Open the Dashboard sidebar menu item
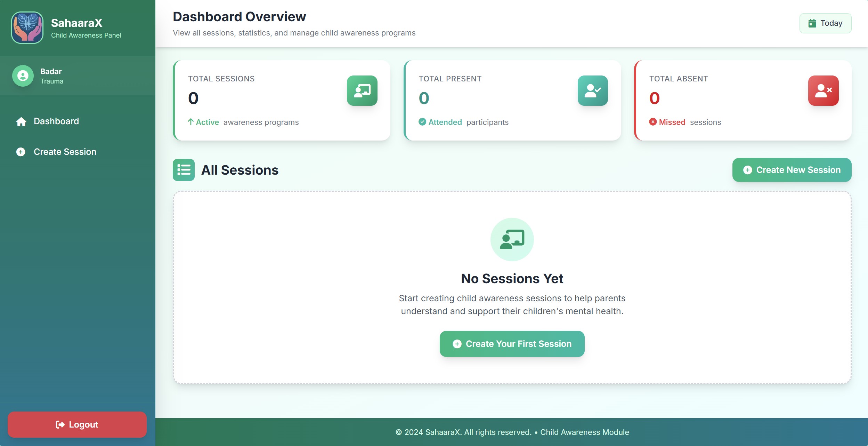 tap(56, 121)
